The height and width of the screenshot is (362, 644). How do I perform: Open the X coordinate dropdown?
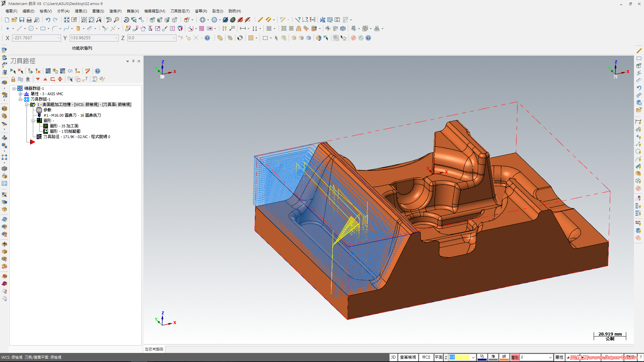(x=59, y=38)
